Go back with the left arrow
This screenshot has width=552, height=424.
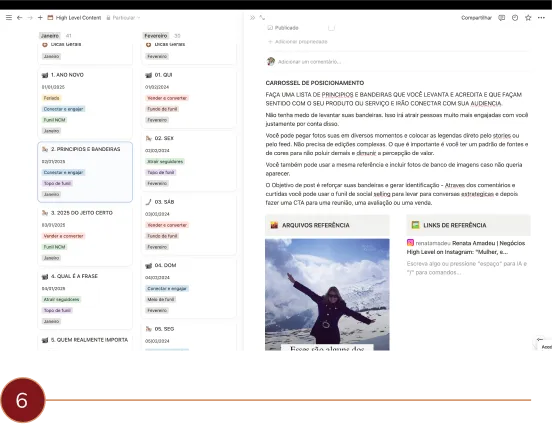point(19,18)
